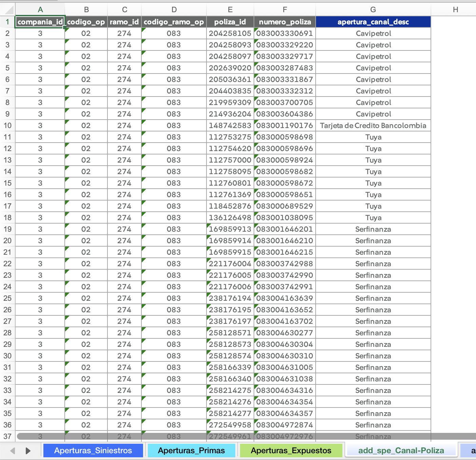Select column A header
The width and height of the screenshot is (476, 460).
(40, 9)
